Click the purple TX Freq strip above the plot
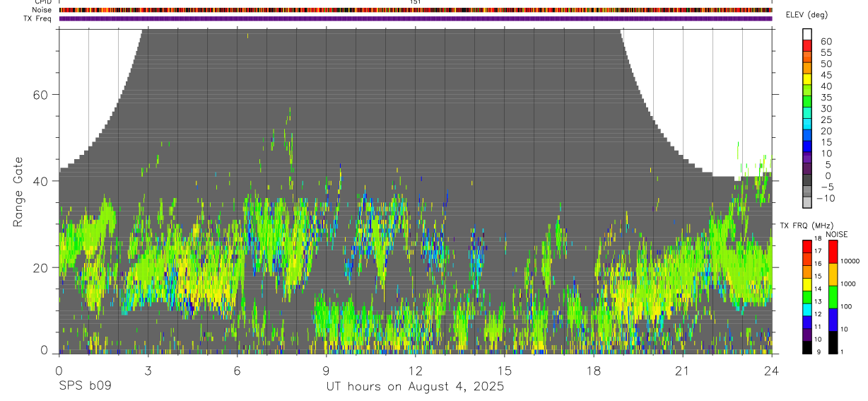 click(416, 18)
